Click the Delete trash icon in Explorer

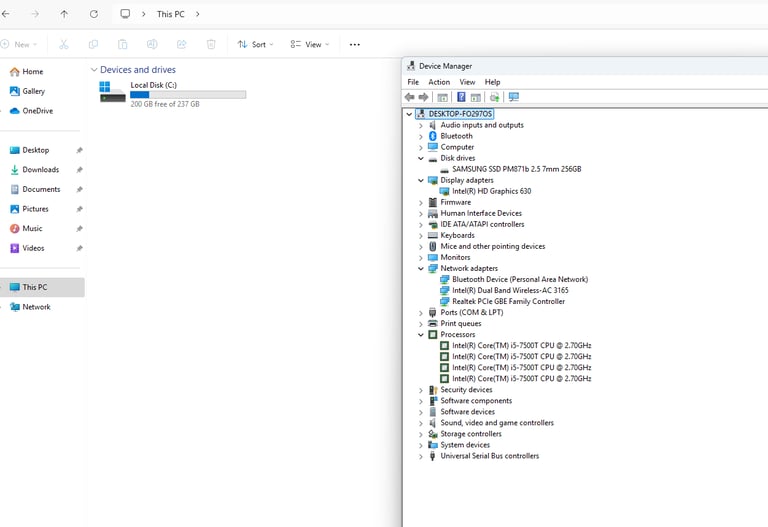[211, 45]
